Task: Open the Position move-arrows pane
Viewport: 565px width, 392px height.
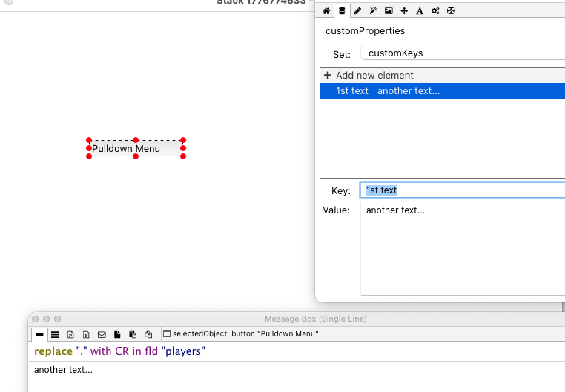Action: [x=404, y=11]
